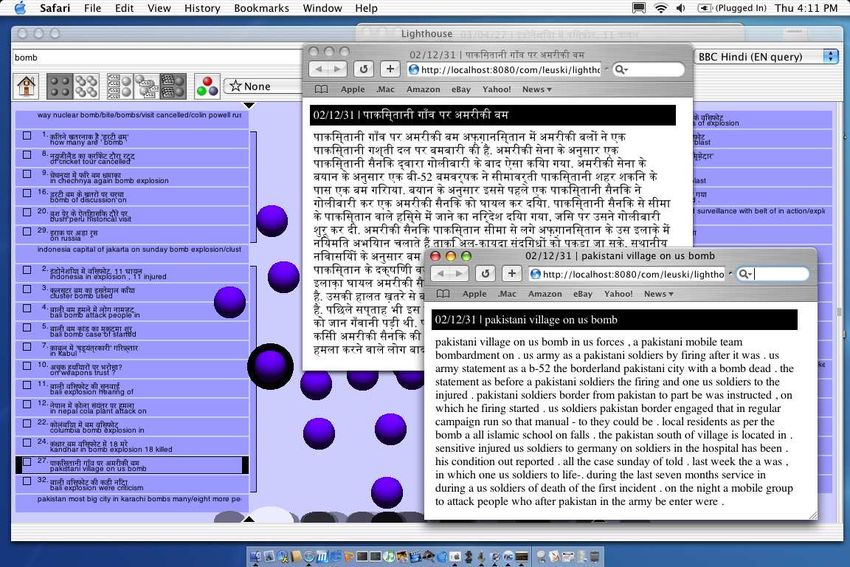Open the Bookmarks menu
850x567 pixels.
(x=261, y=8)
